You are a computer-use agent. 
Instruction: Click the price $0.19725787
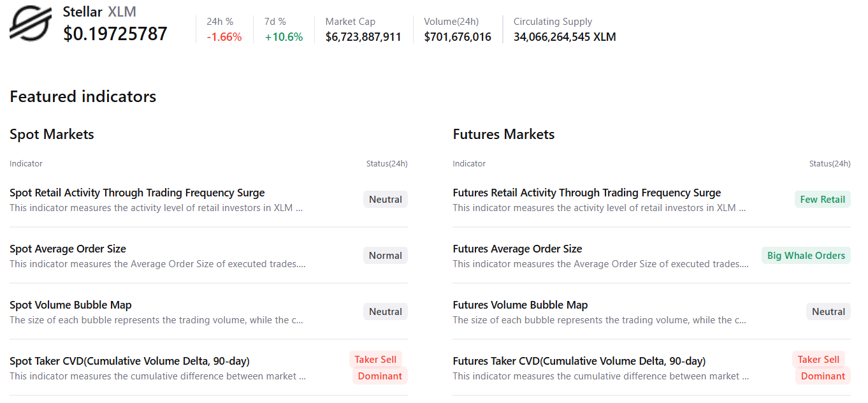[115, 34]
